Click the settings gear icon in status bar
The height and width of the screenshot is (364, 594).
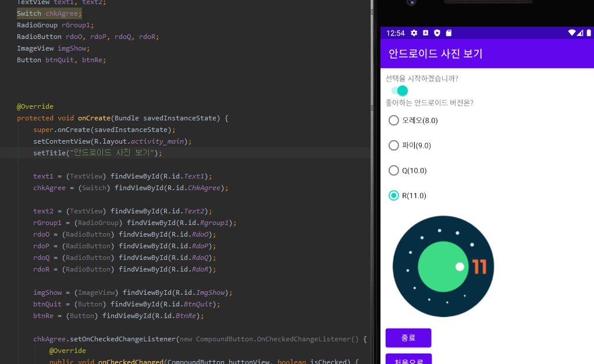pos(414,33)
